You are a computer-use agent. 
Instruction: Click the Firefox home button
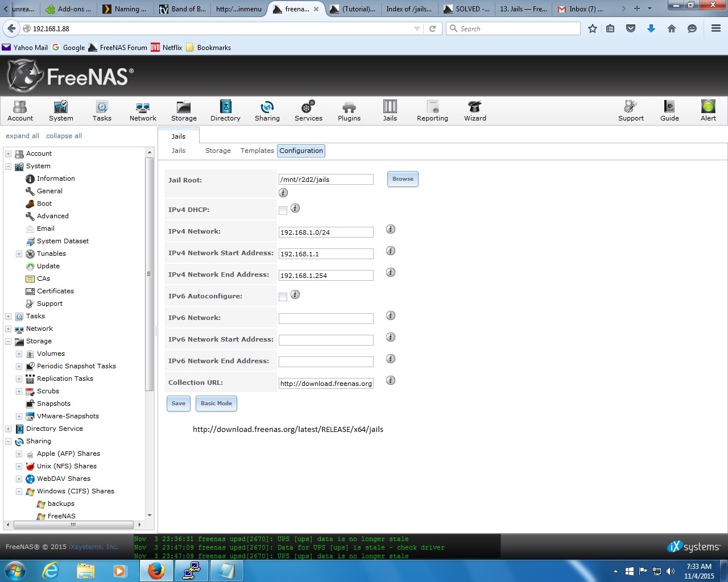click(672, 28)
